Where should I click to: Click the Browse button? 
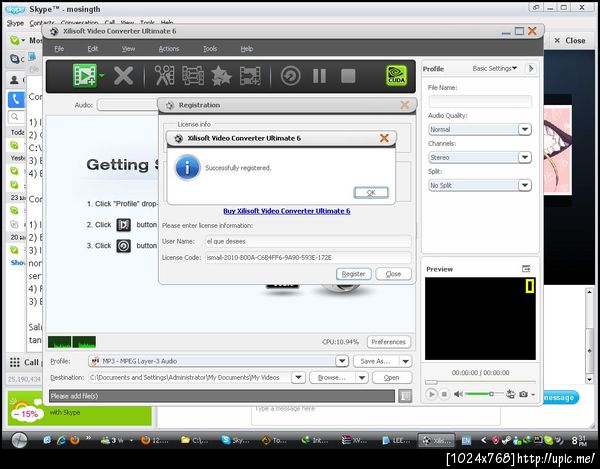[x=332, y=378]
